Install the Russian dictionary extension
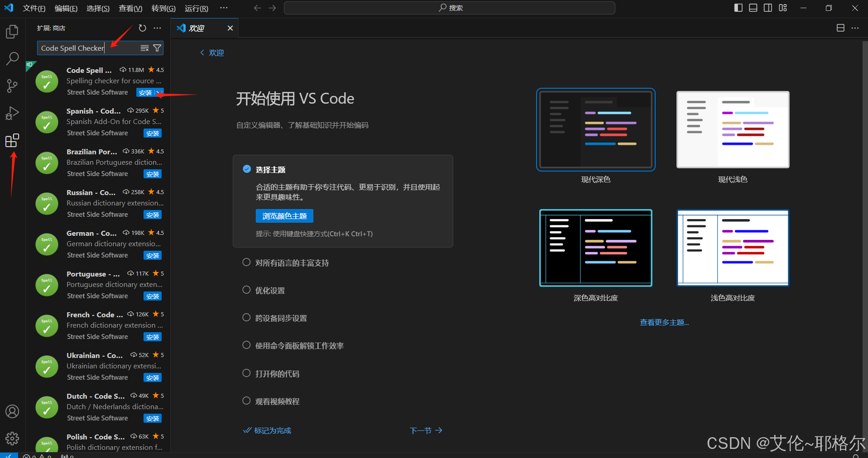Image resolution: width=868 pixels, height=458 pixels. click(x=153, y=215)
